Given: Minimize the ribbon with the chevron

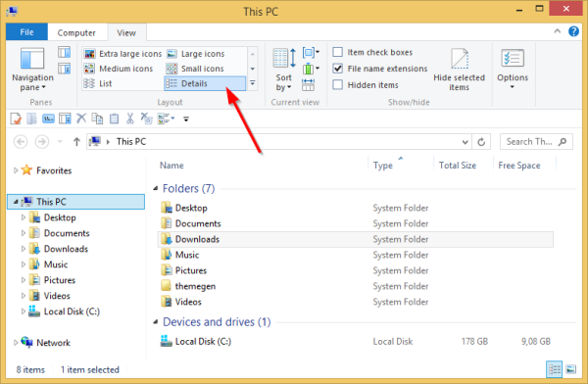Looking at the screenshot, I should pyautogui.click(x=558, y=31).
